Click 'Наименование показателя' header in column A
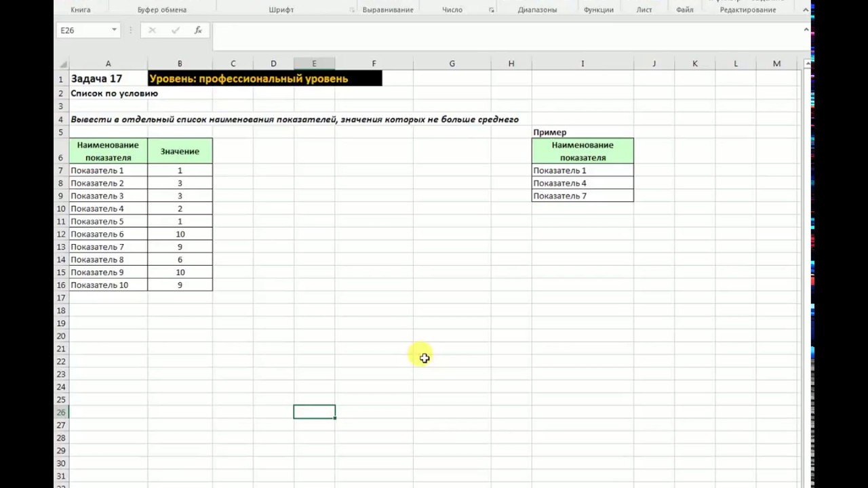This screenshot has width=868, height=488. coord(108,151)
